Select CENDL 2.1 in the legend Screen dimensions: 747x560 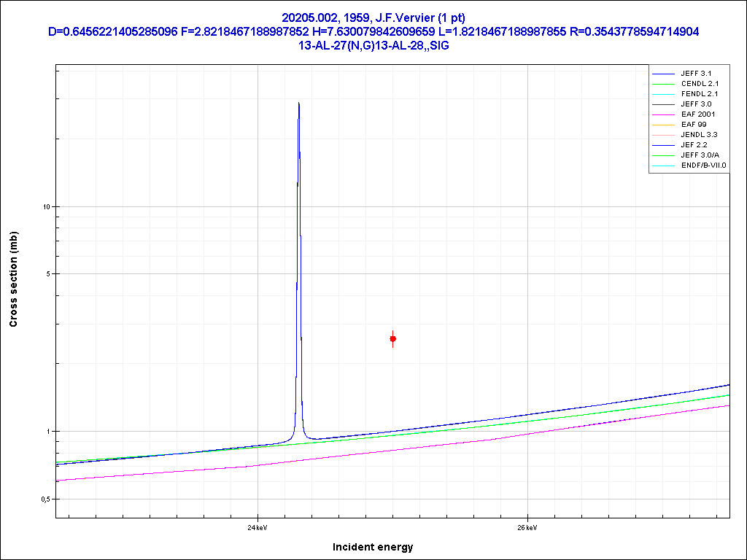[x=700, y=84]
